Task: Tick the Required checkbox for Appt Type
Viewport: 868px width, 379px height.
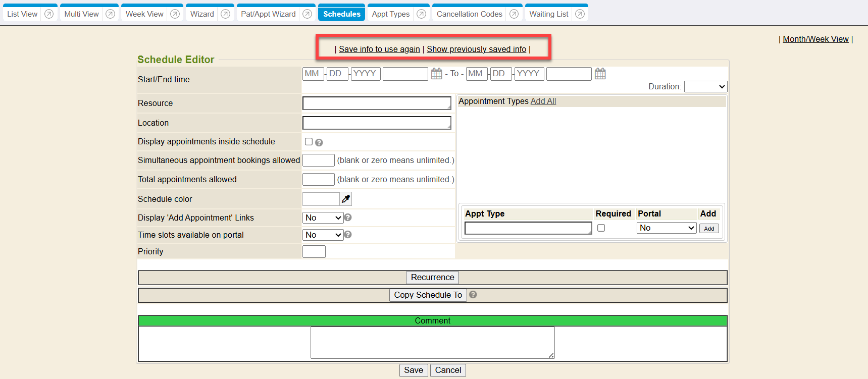Action: [601, 228]
